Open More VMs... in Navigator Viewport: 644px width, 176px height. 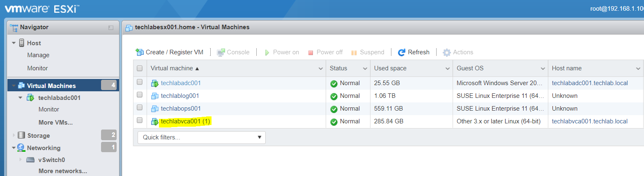click(x=55, y=123)
